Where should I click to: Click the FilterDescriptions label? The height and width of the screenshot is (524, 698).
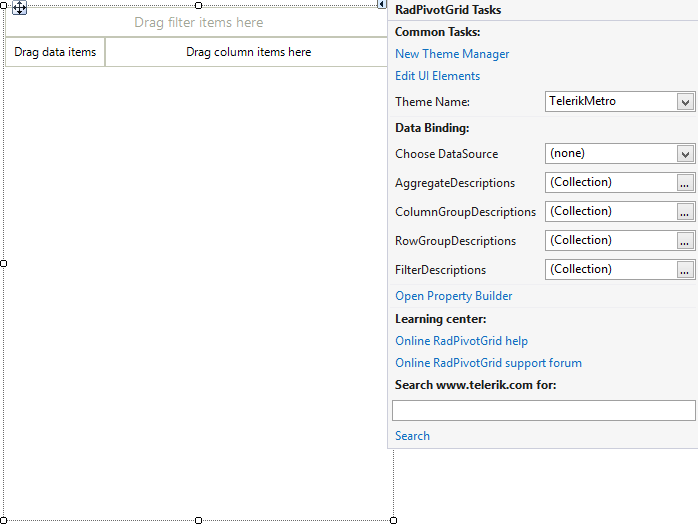(440, 270)
